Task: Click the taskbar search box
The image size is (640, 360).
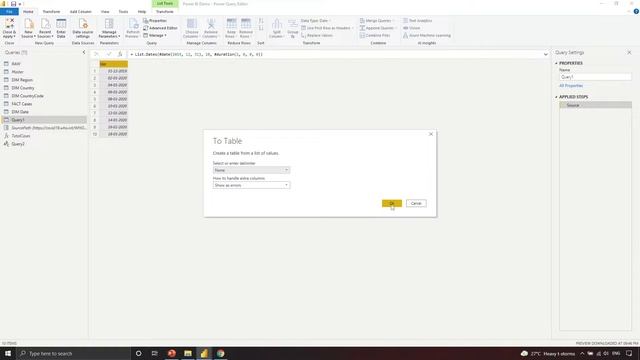Action: tap(73, 353)
